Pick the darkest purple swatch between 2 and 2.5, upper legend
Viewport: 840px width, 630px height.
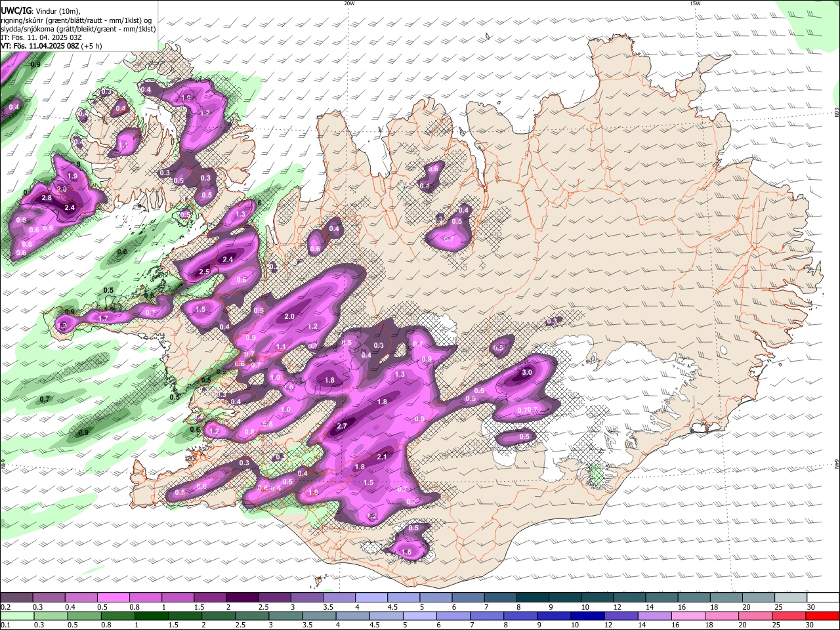tap(242, 598)
